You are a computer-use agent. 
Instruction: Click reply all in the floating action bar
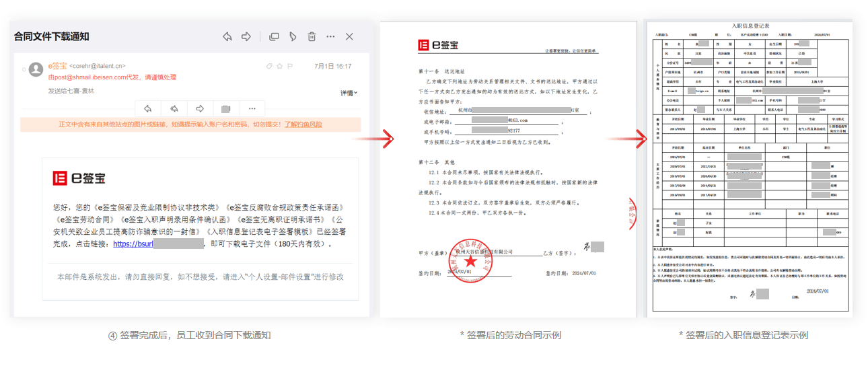tap(174, 108)
